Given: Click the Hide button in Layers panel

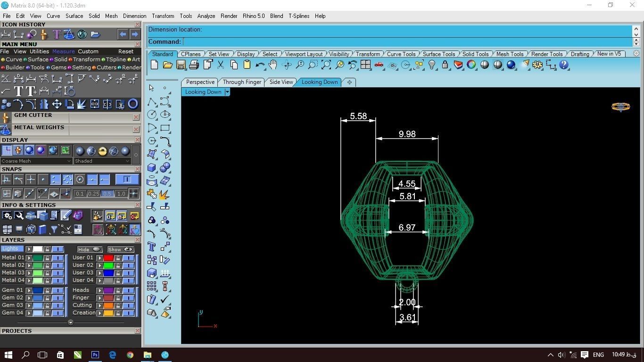Looking at the screenshot, I should pyautogui.click(x=90, y=249).
